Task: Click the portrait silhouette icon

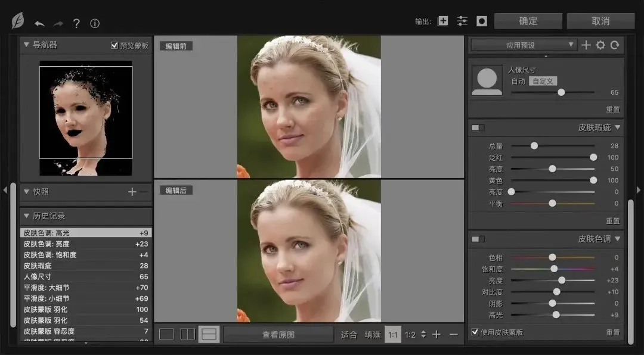Action: tap(487, 80)
